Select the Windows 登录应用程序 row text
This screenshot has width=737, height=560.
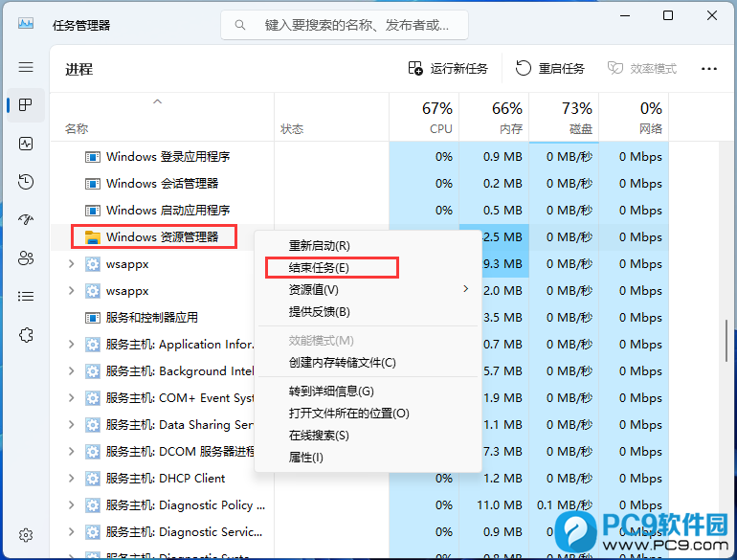click(x=167, y=157)
